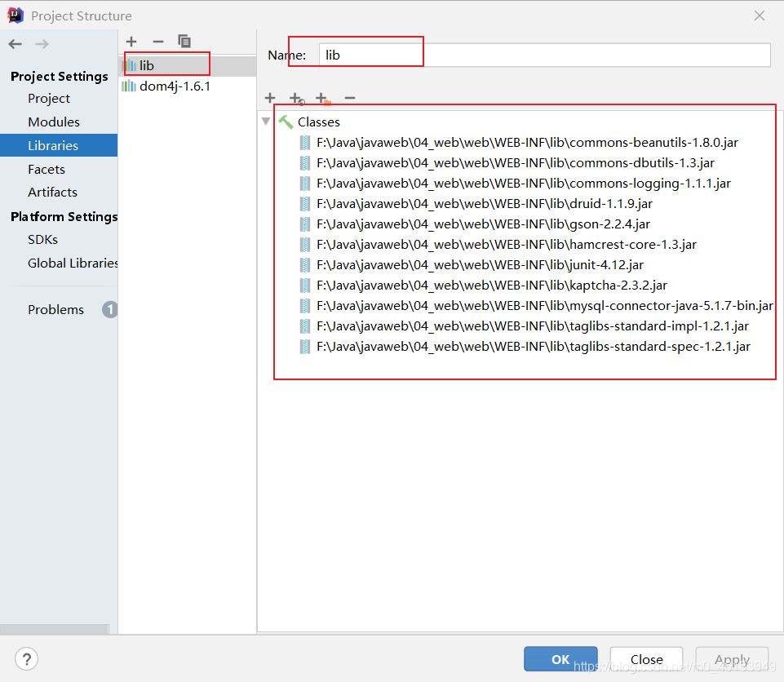
Task: Select druid-1.1.9.jar entry
Action: [484, 203]
